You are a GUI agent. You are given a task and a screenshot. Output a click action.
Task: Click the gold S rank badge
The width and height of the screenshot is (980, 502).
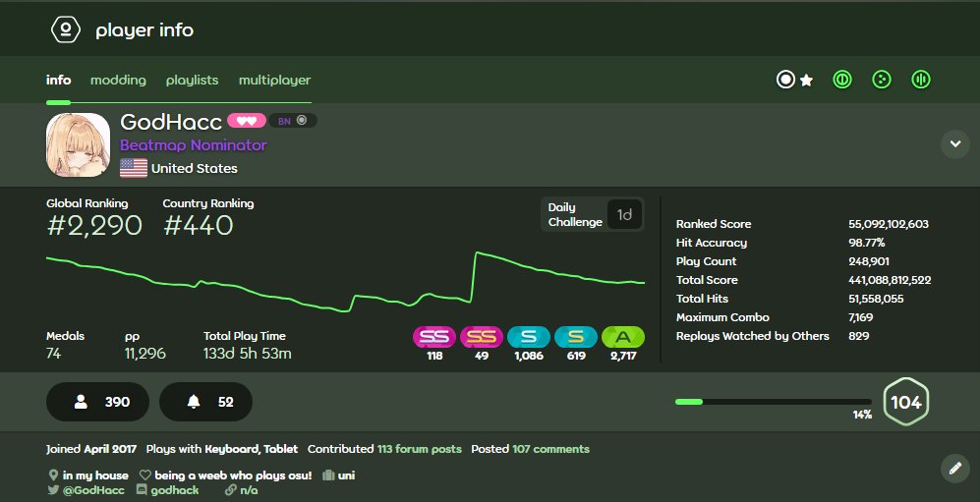[x=576, y=337]
